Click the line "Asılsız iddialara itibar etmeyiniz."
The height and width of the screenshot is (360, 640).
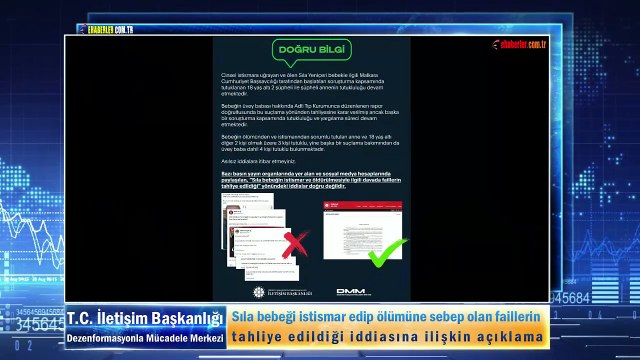(x=258, y=161)
